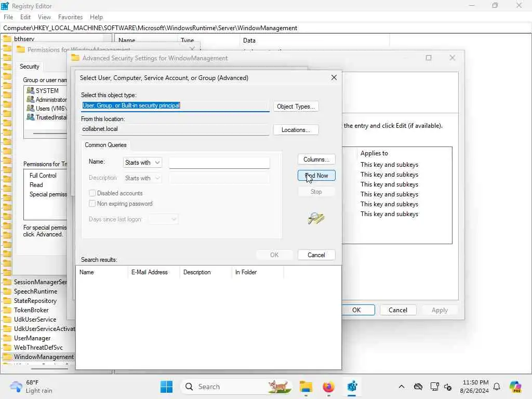Click the In Folder column header

257,272
